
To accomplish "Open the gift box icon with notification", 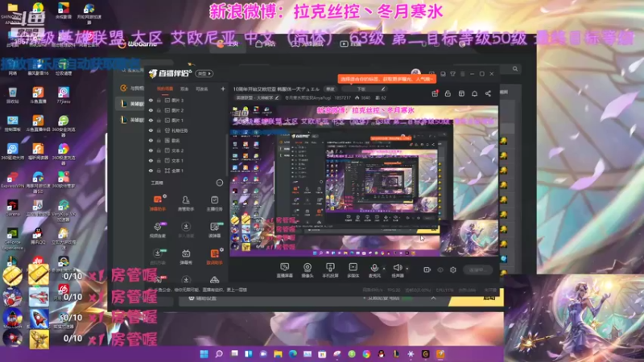I will pyautogui.click(x=435, y=93).
